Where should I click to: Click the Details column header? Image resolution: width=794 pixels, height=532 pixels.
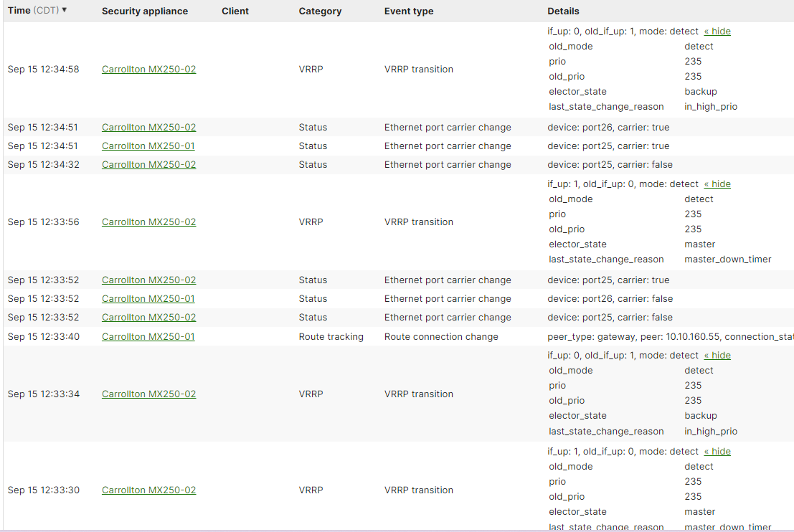[x=563, y=11]
